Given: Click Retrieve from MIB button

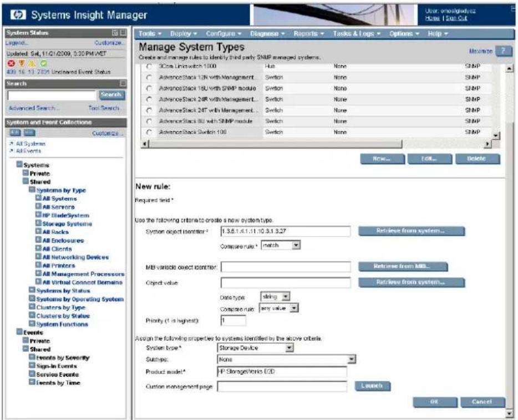Looking at the screenshot, I should (403, 266).
